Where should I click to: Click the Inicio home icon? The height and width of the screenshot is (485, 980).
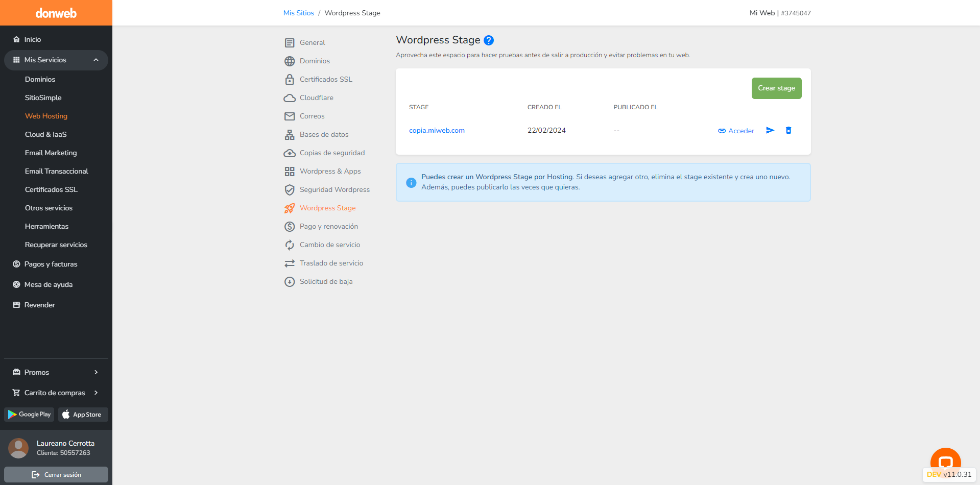pyautogui.click(x=16, y=39)
